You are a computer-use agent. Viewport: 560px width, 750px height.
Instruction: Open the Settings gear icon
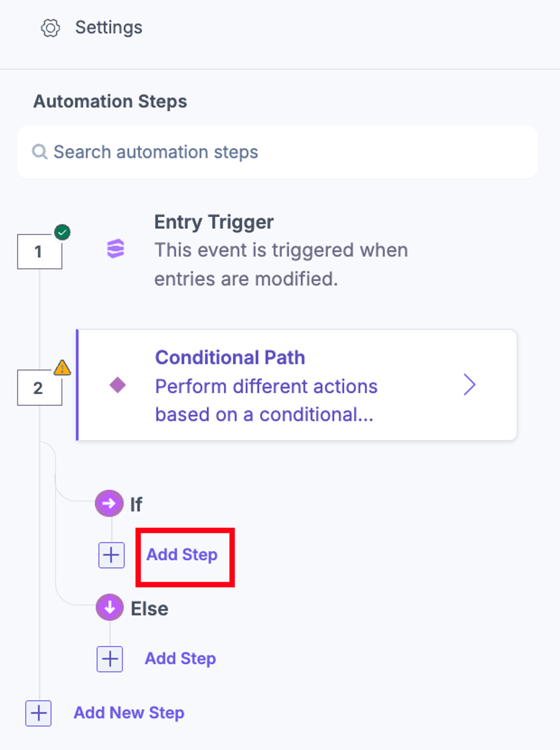point(50,28)
